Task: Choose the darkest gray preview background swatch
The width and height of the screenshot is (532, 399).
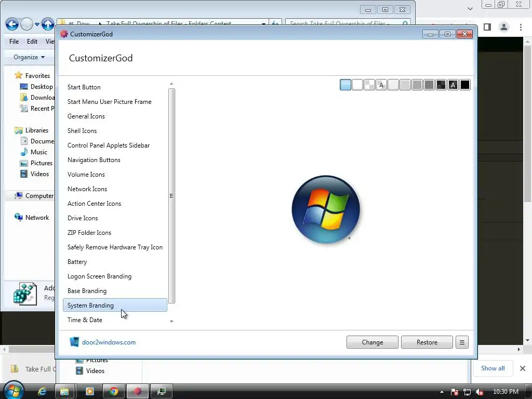Action: click(429, 85)
